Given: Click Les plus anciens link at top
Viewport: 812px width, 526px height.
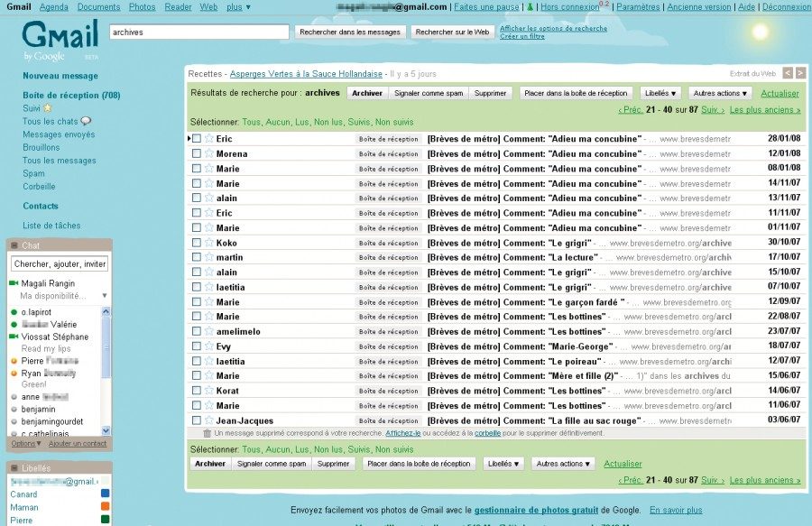Looking at the screenshot, I should (765, 110).
